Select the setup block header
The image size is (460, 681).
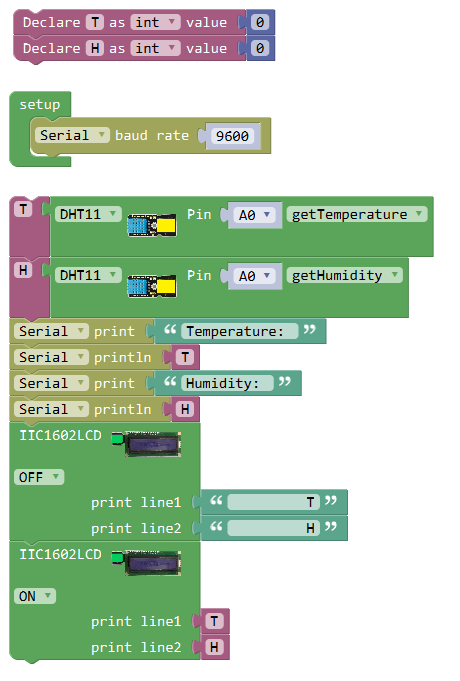click(40, 104)
